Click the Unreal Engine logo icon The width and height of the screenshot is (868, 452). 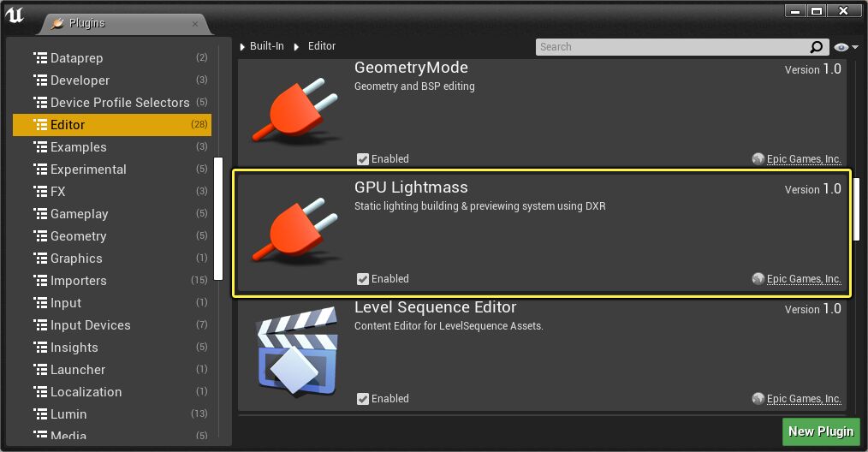pyautogui.click(x=15, y=16)
